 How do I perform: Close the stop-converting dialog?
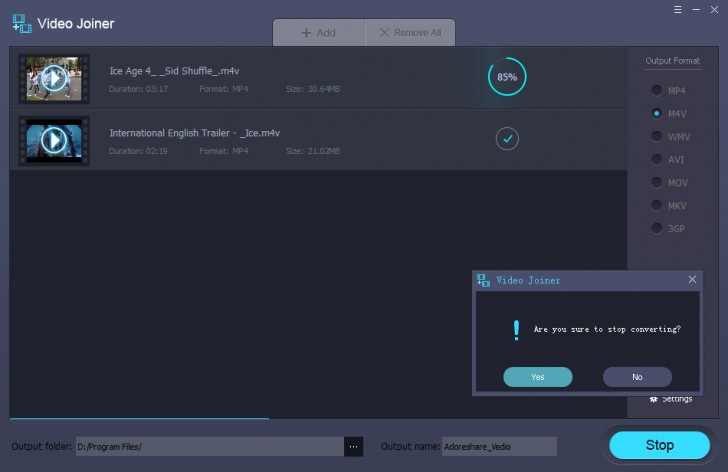692,279
